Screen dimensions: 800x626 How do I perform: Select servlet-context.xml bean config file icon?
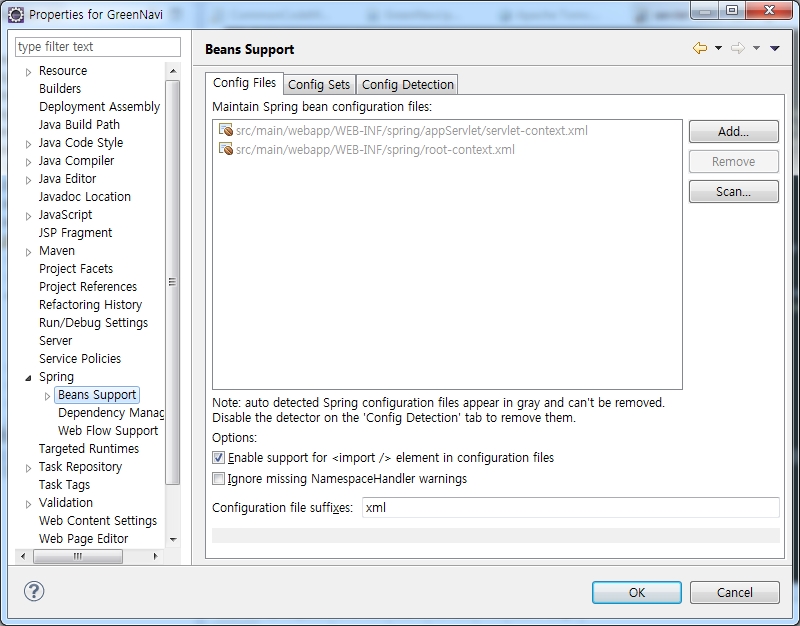coord(226,131)
